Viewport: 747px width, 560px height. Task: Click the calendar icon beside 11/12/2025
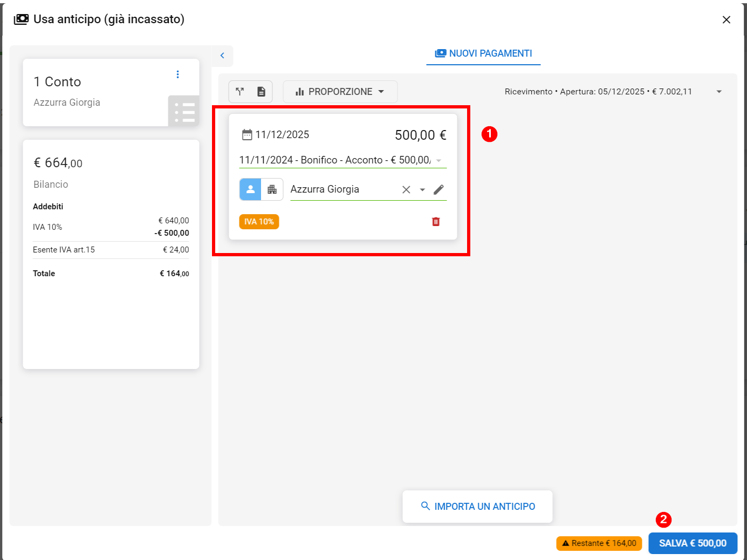[247, 135]
